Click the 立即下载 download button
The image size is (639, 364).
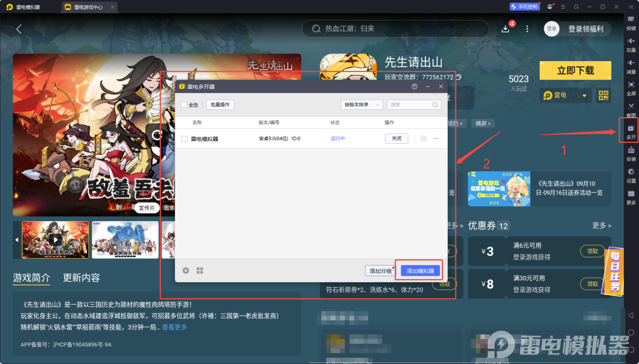(x=575, y=70)
